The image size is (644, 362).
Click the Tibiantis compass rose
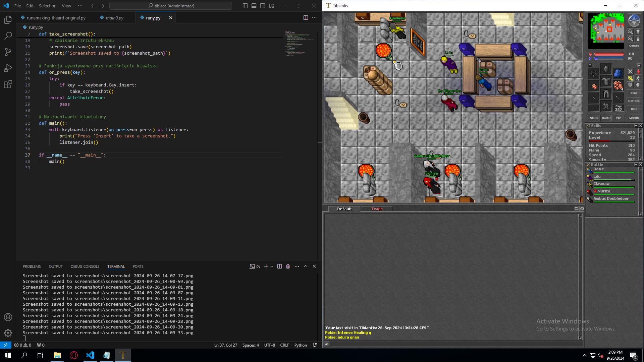click(634, 21)
